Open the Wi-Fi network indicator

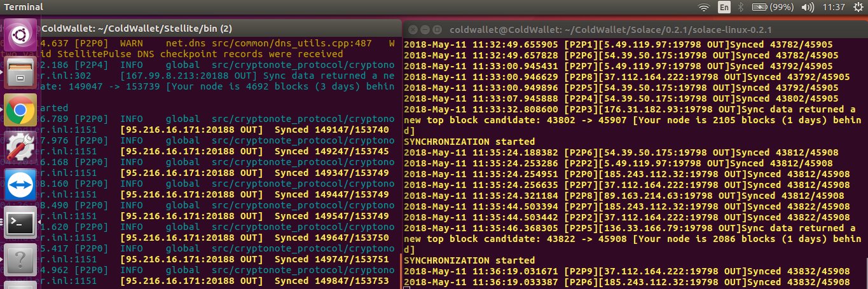pos(704,7)
